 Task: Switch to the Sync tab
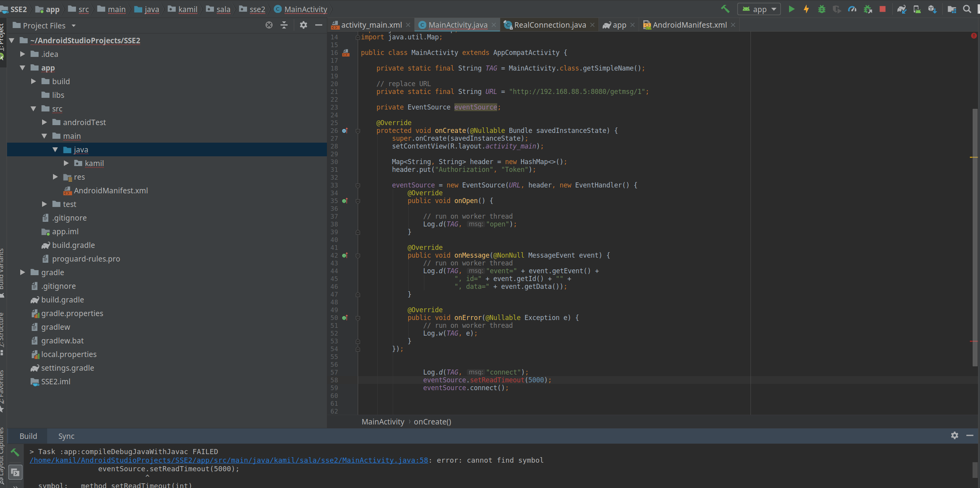pyautogui.click(x=66, y=436)
